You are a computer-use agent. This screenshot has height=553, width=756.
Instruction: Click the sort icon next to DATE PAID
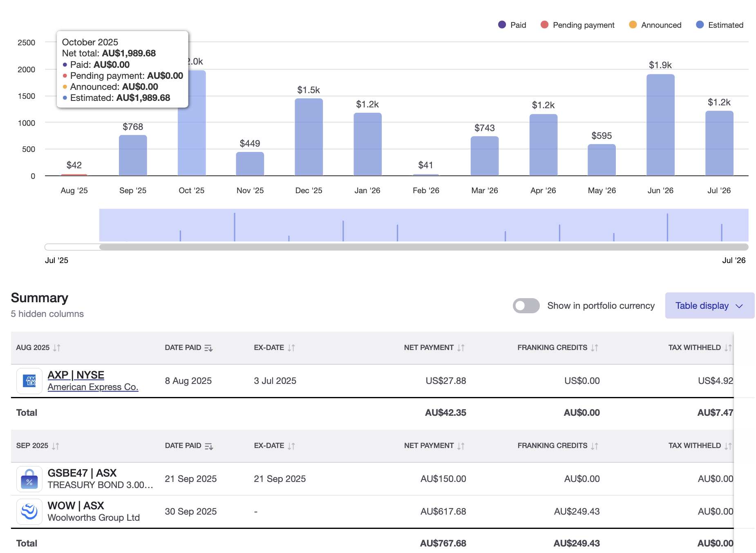(209, 348)
